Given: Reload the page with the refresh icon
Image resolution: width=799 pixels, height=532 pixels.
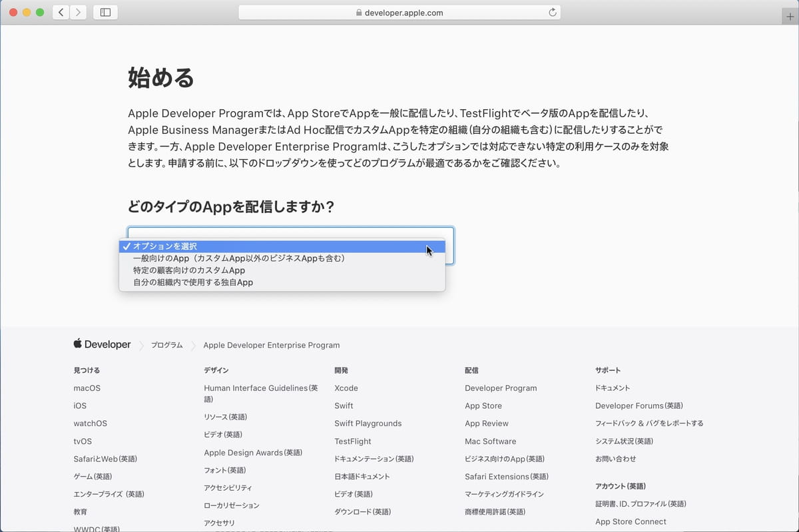Looking at the screenshot, I should [x=552, y=13].
